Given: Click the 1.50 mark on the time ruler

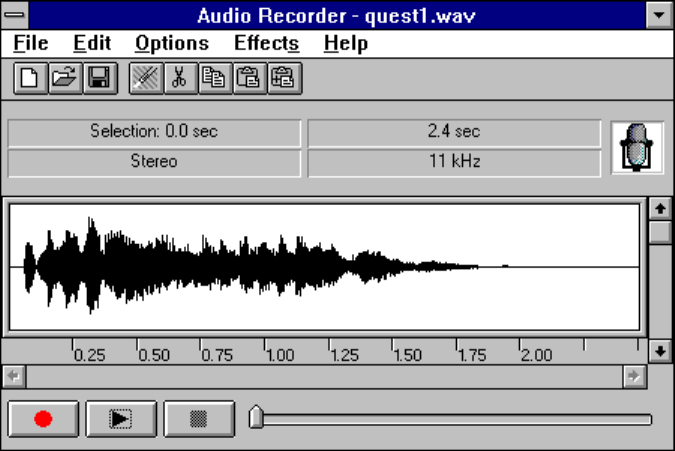Looking at the screenshot, I should click(407, 355).
